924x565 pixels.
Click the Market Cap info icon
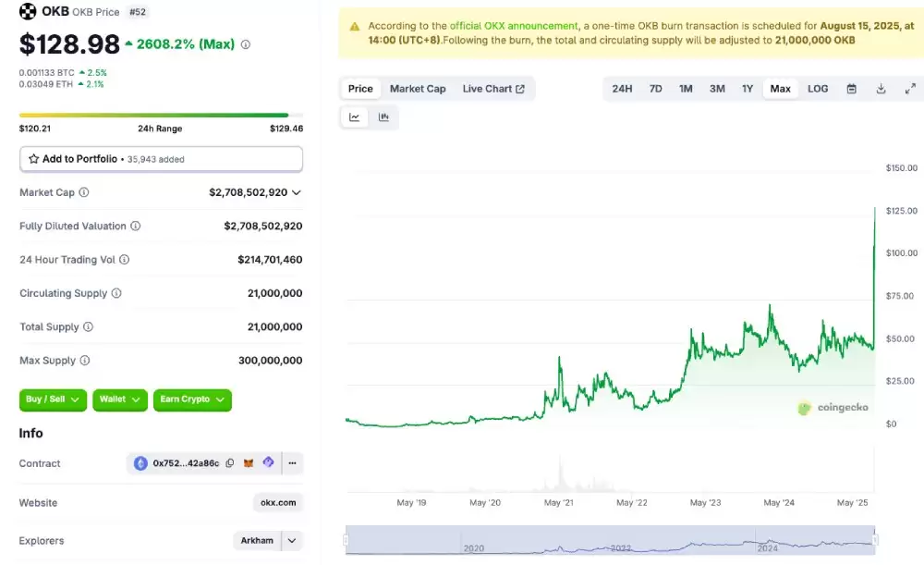point(84,192)
